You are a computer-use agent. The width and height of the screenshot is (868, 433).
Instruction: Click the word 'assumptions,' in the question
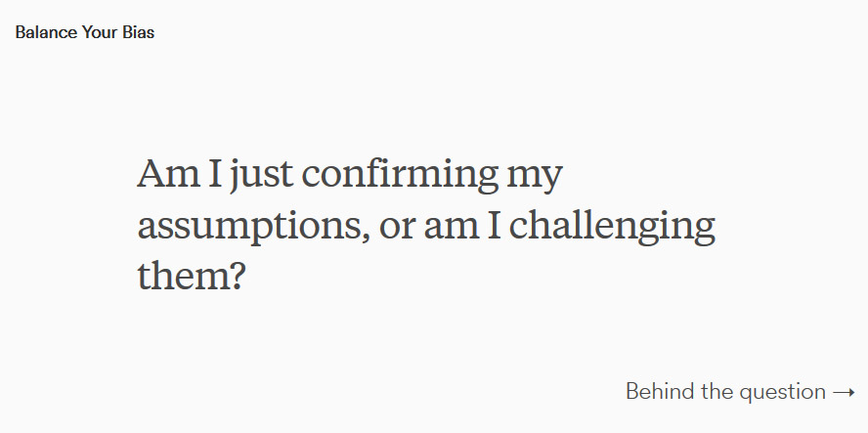coord(253,227)
